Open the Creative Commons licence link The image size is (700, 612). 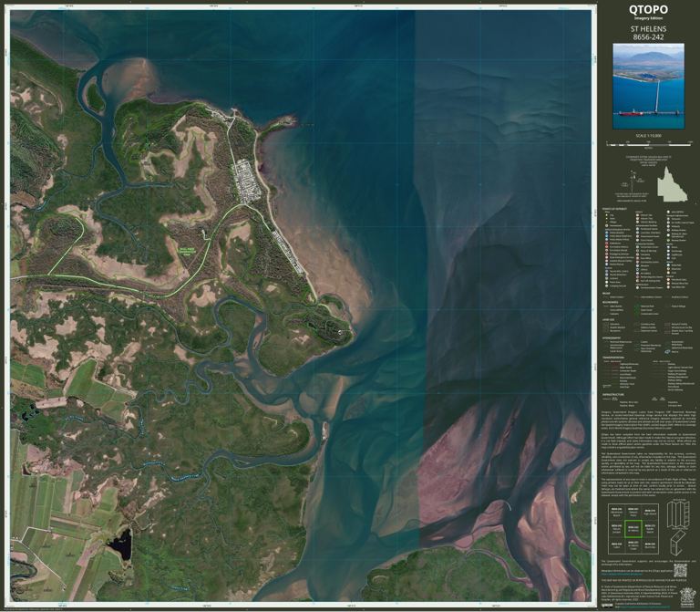tap(645, 607)
